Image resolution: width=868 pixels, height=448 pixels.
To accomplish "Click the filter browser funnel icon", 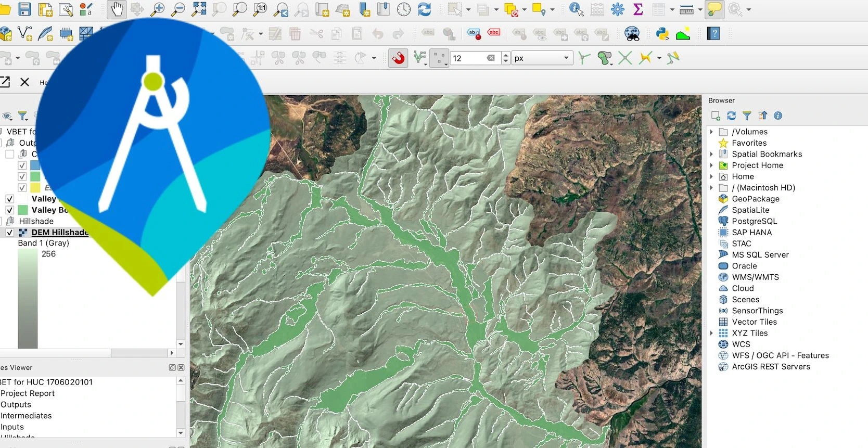I will (x=747, y=116).
